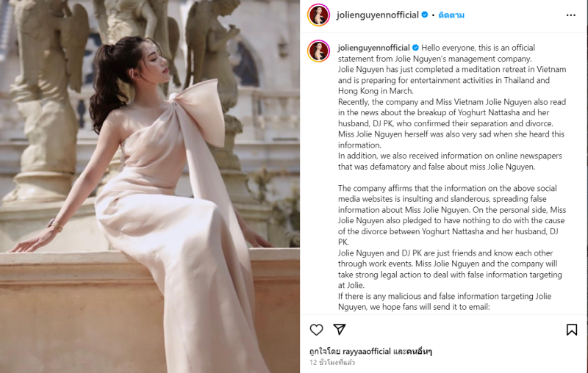The height and width of the screenshot is (373, 588).
Task: Click the wristwatch in the photo
Action: click(55, 225)
